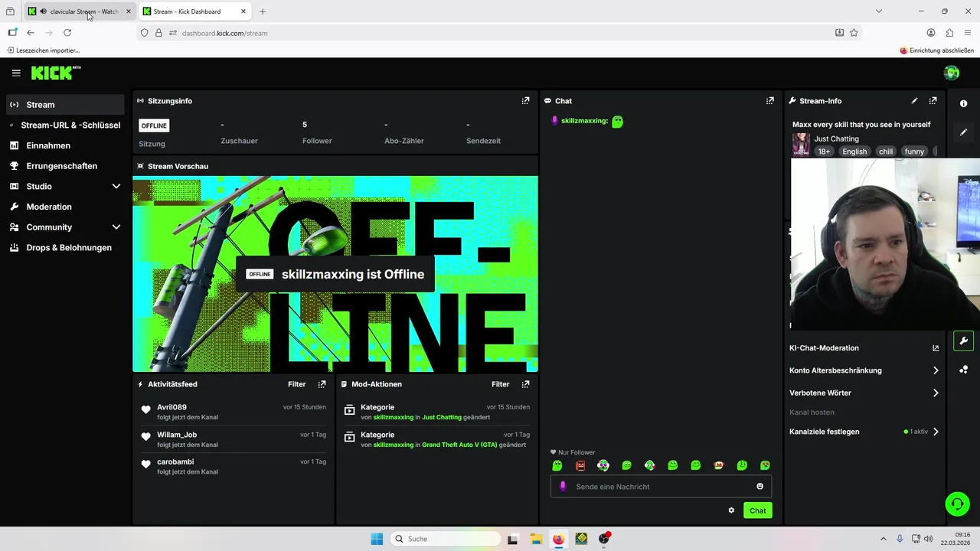This screenshot has height=551, width=980.
Task: Pop out the Stream-Info panel
Action: (x=933, y=100)
